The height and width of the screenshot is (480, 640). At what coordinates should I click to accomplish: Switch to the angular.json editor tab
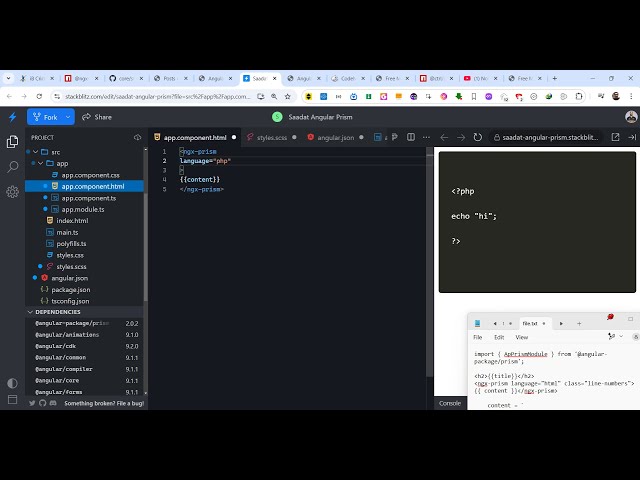point(335,137)
